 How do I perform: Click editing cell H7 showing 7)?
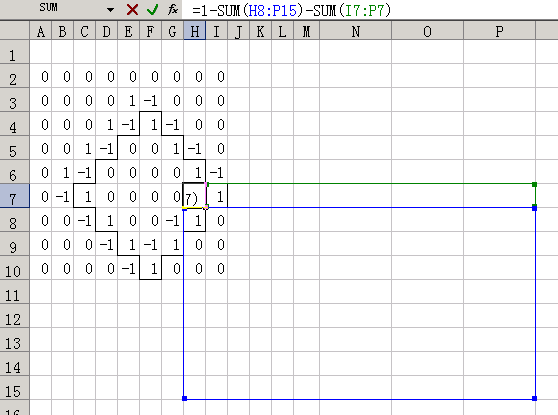coord(194,196)
